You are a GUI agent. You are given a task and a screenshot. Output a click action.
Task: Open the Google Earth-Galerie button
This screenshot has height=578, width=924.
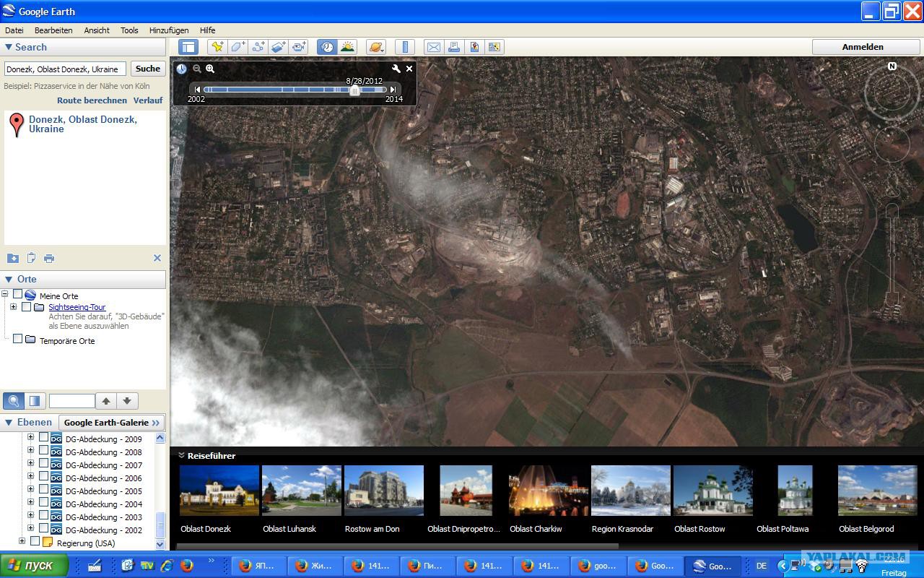tap(111, 423)
